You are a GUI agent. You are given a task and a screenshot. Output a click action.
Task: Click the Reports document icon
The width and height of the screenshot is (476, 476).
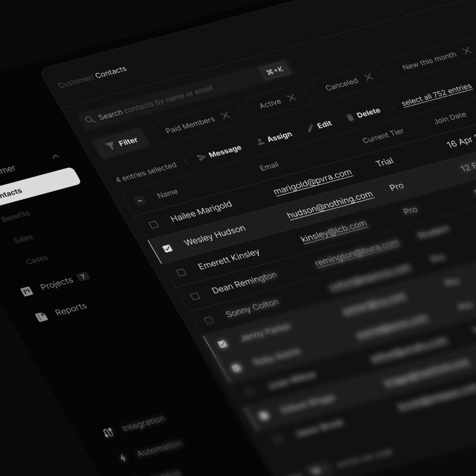coord(41,317)
